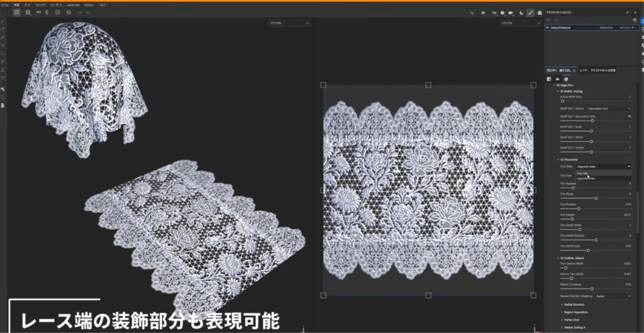Click the square plus icon in toolbar

click(57, 13)
